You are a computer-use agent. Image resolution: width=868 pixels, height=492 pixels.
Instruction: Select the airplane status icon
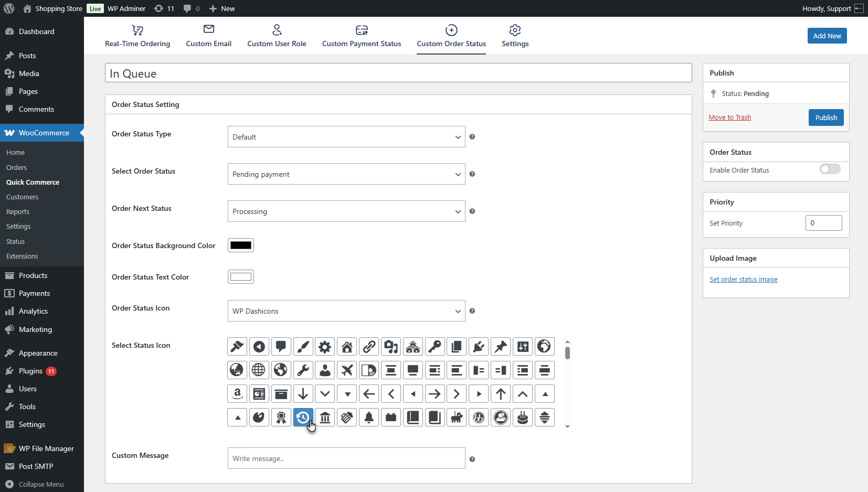[x=347, y=370]
